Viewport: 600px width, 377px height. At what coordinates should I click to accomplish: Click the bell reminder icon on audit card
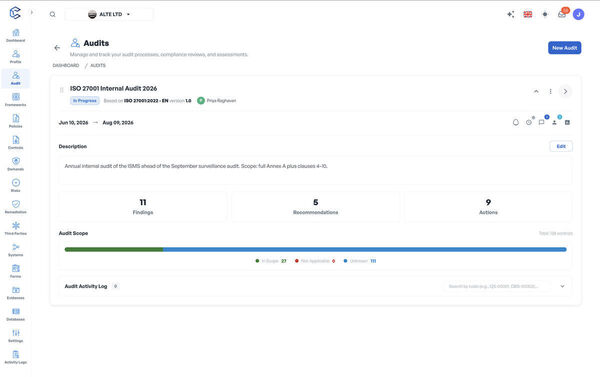pyautogui.click(x=516, y=122)
